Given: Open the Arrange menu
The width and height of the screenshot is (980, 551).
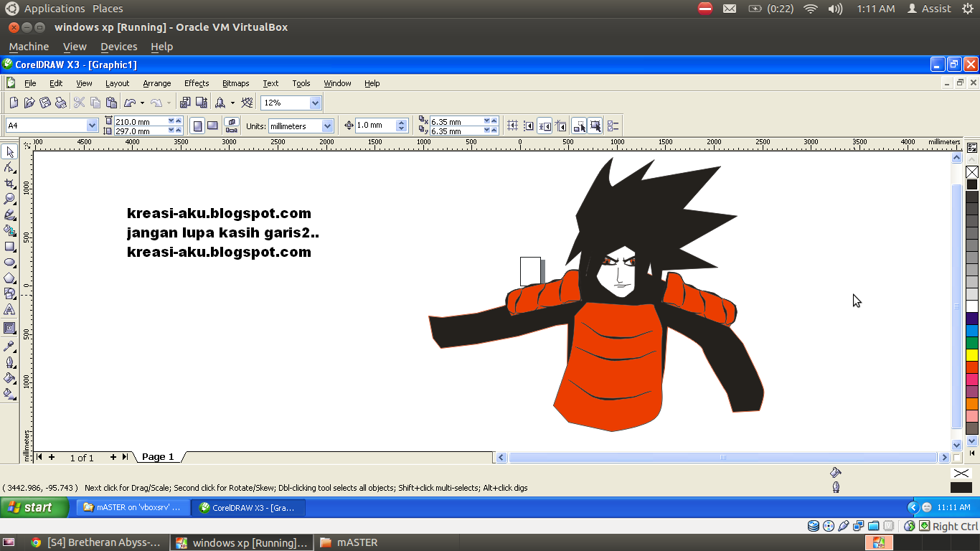Looking at the screenshot, I should coord(157,83).
